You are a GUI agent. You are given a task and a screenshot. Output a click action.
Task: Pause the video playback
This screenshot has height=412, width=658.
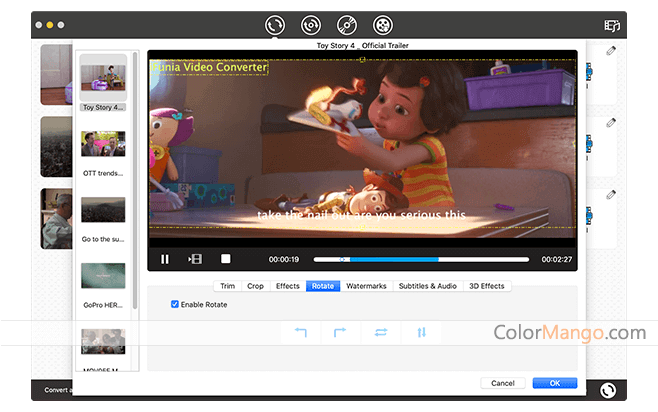165,259
